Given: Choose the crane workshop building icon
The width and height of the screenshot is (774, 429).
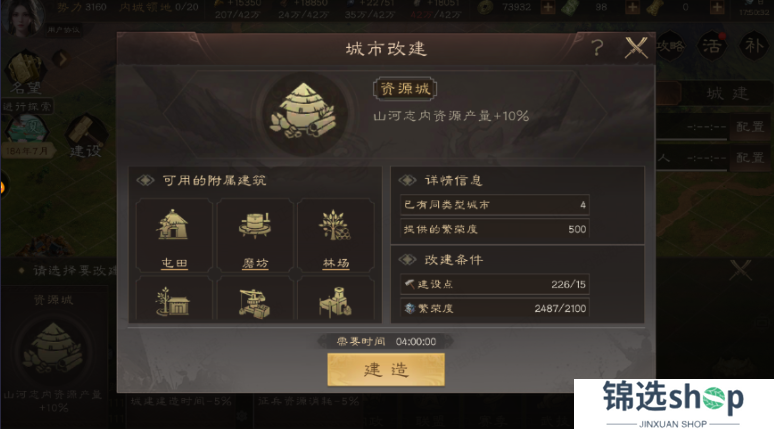Looking at the screenshot, I should (255, 299).
